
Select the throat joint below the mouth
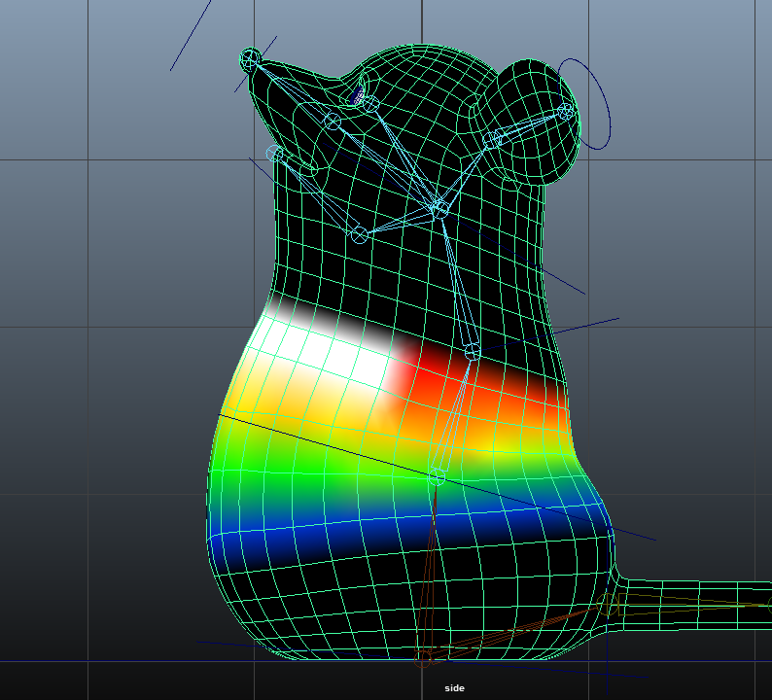tap(359, 234)
